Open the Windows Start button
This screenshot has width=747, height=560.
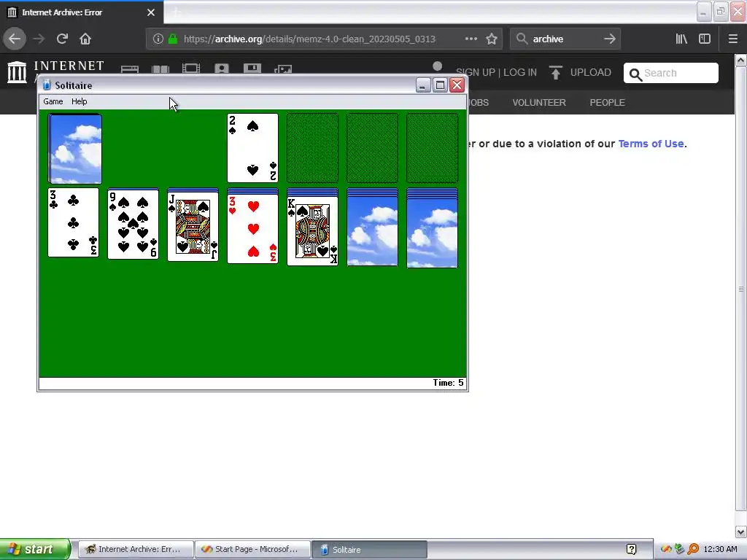click(x=35, y=549)
